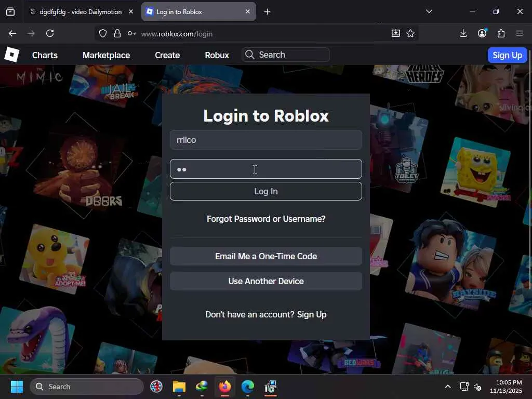Open the Robux page

(217, 55)
